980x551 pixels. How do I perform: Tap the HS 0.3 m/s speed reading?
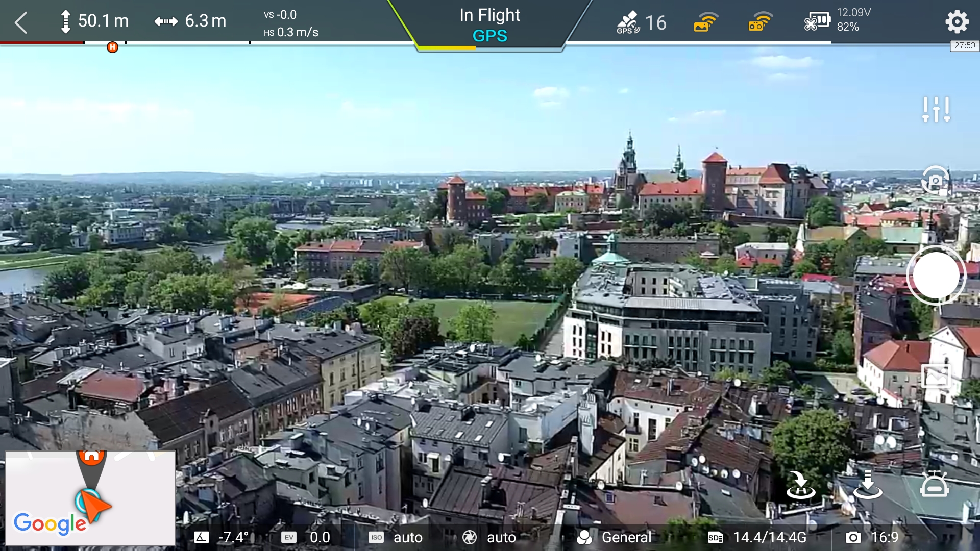(x=291, y=32)
